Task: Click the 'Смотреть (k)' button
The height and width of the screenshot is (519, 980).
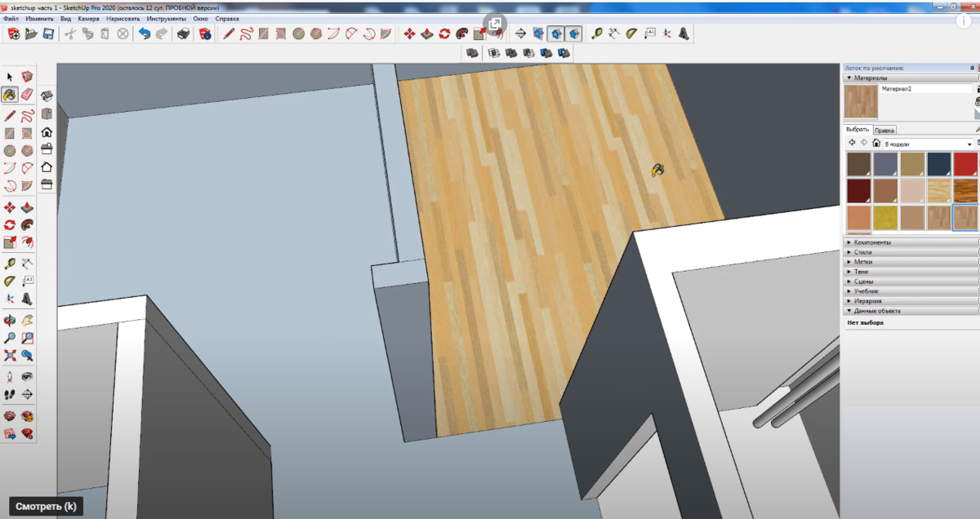Action: coord(46,507)
